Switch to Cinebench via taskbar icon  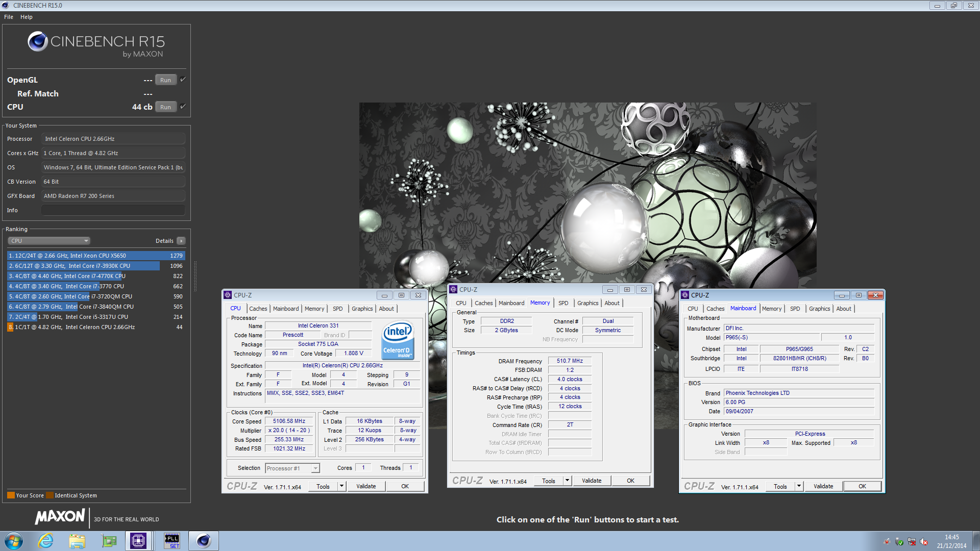click(204, 541)
